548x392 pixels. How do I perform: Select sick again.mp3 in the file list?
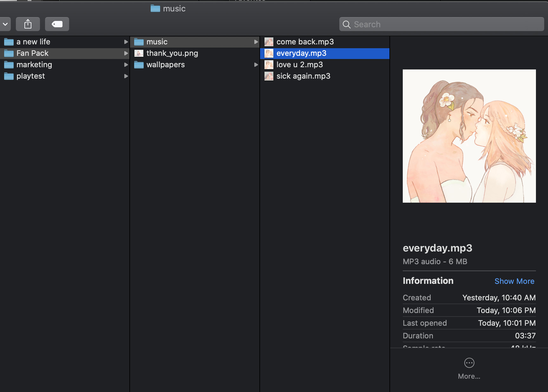pyautogui.click(x=303, y=76)
